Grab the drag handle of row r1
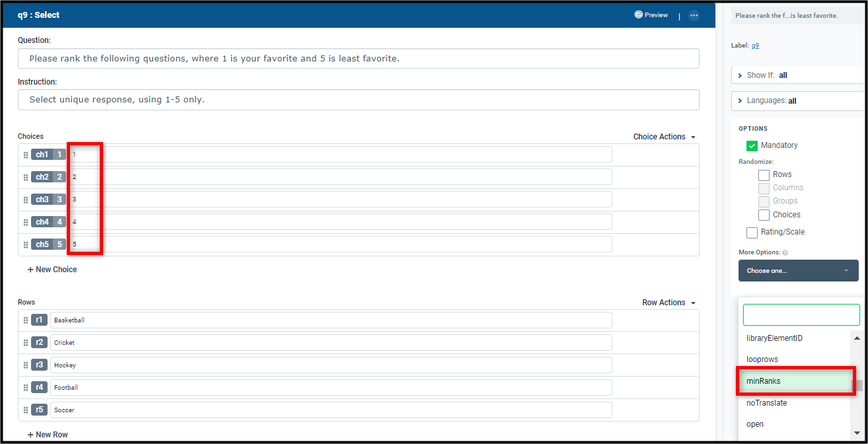Screen dimensions: 868x444 (x=26, y=320)
